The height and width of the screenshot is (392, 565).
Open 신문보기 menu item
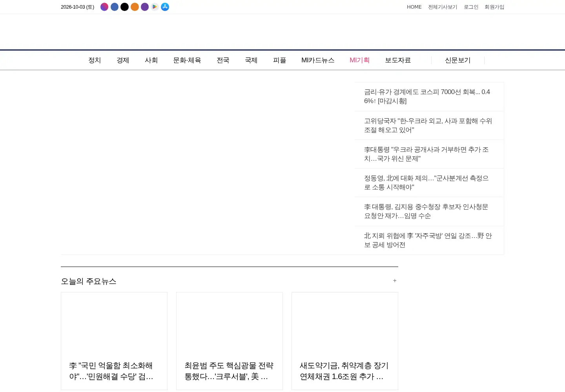click(457, 60)
